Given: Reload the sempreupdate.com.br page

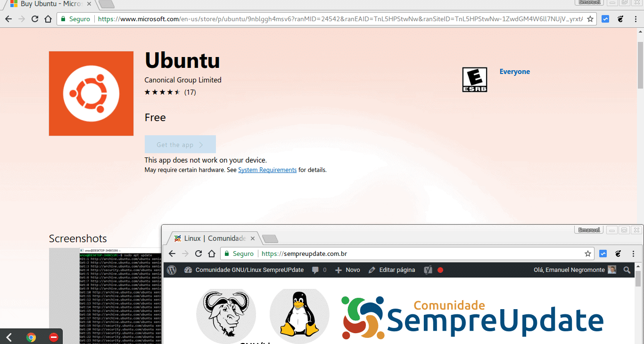Looking at the screenshot, I should point(198,254).
